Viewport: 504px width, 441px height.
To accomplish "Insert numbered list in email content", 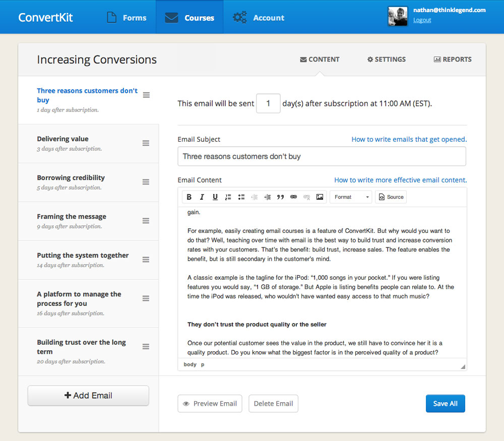I will tap(228, 197).
